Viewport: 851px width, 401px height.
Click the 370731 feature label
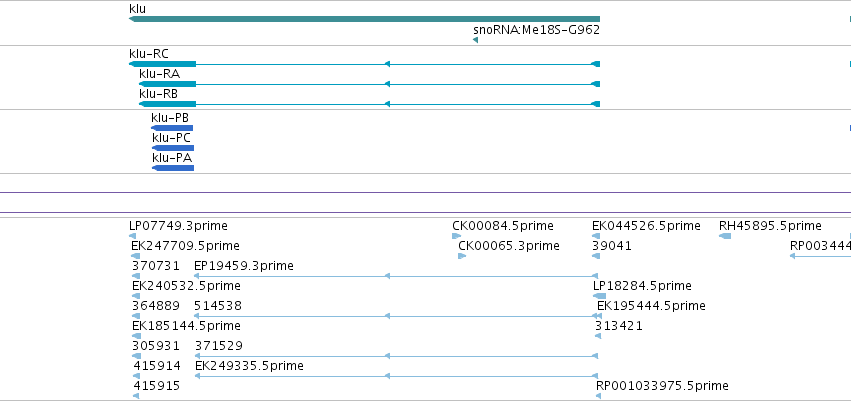156,266
